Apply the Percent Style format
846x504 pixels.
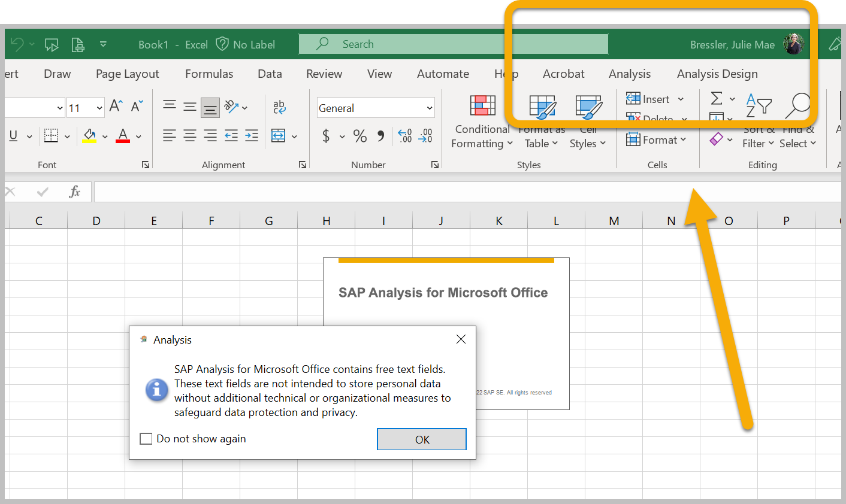(x=359, y=136)
